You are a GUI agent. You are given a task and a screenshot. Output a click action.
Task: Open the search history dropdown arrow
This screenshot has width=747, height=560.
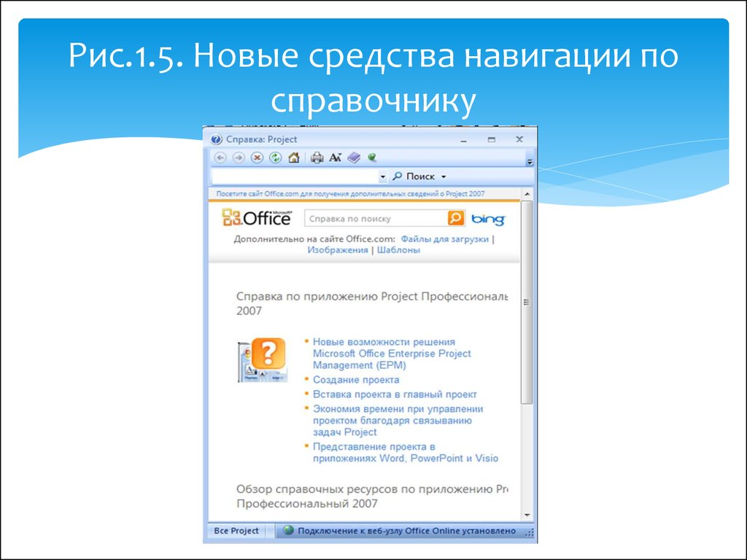[382, 176]
